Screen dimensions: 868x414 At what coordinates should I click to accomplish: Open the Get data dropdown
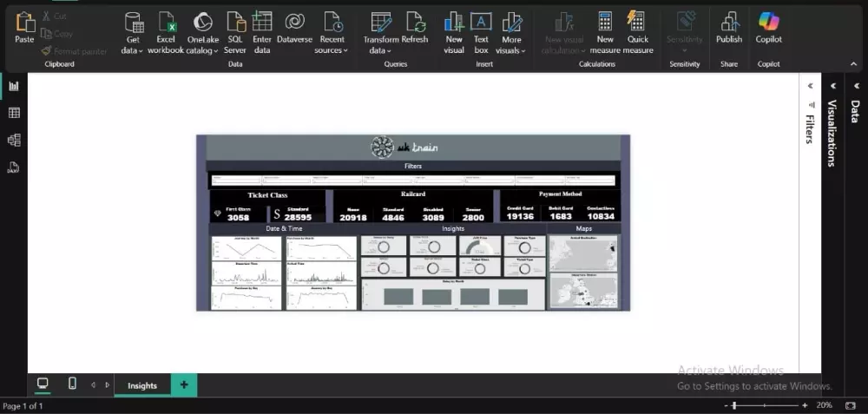tap(133, 33)
